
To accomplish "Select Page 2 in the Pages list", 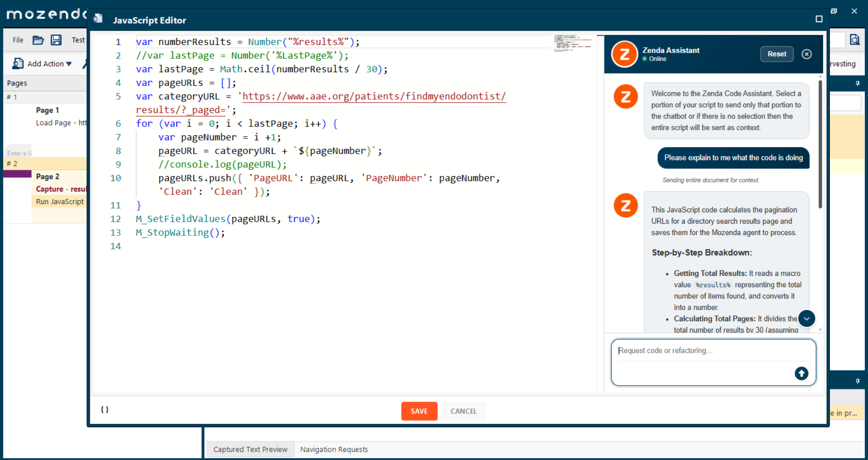I will tap(48, 176).
